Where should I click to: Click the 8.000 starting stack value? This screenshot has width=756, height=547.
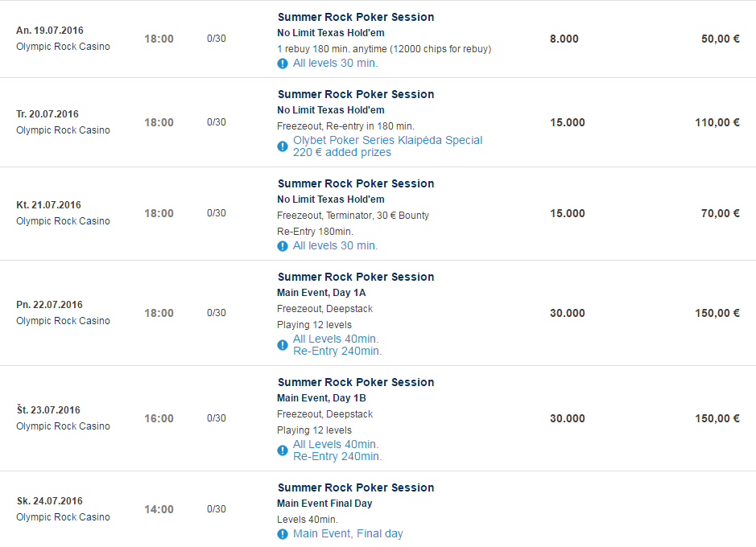click(x=564, y=39)
